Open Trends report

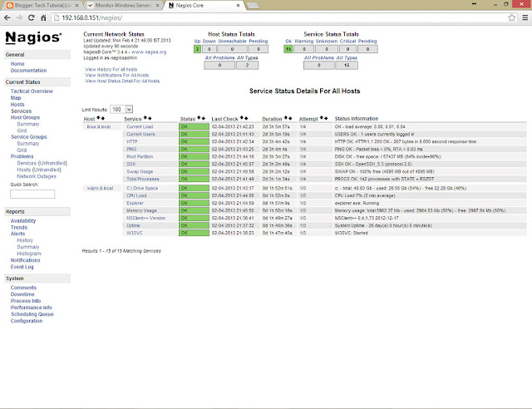tap(19, 228)
